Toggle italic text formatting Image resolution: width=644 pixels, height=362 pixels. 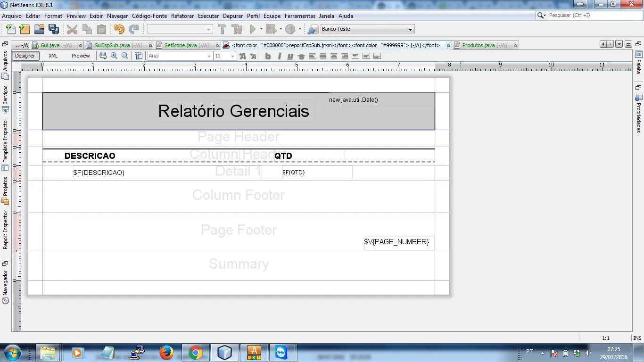click(x=279, y=56)
